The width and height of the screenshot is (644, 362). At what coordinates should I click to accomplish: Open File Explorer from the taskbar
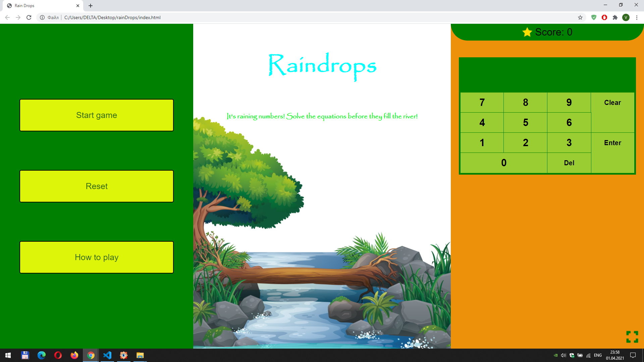[140, 355]
